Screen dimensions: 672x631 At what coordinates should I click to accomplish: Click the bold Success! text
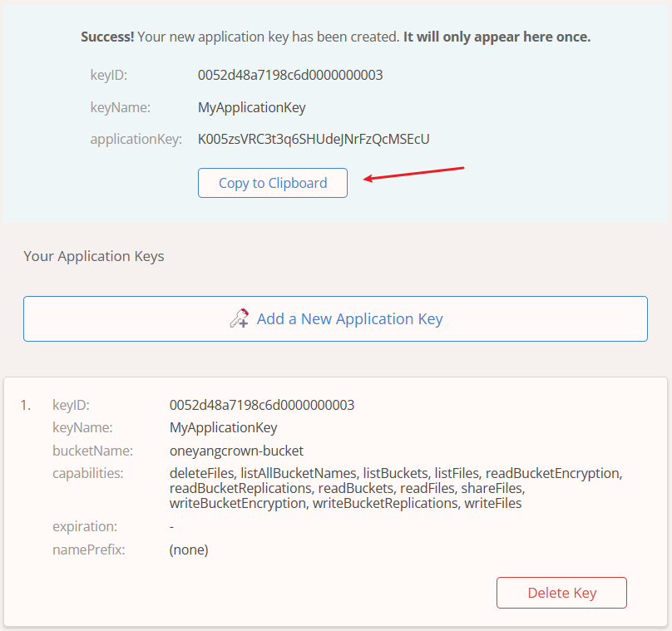click(x=107, y=37)
